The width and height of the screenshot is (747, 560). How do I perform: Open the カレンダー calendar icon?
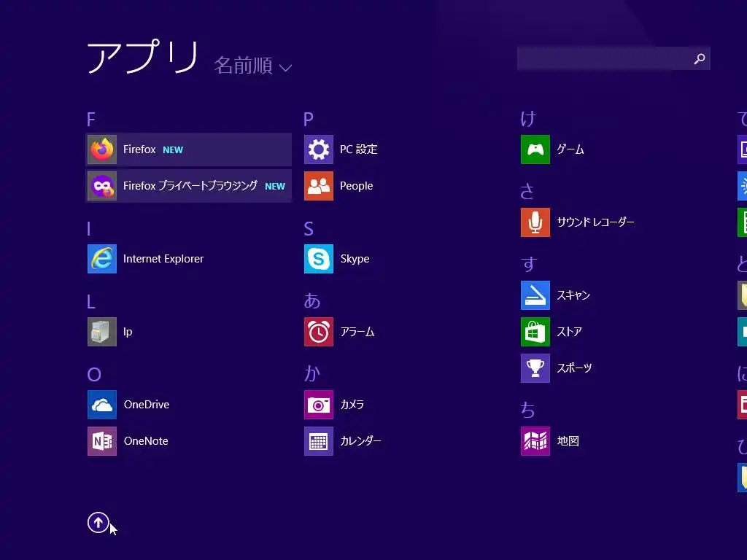click(x=319, y=441)
